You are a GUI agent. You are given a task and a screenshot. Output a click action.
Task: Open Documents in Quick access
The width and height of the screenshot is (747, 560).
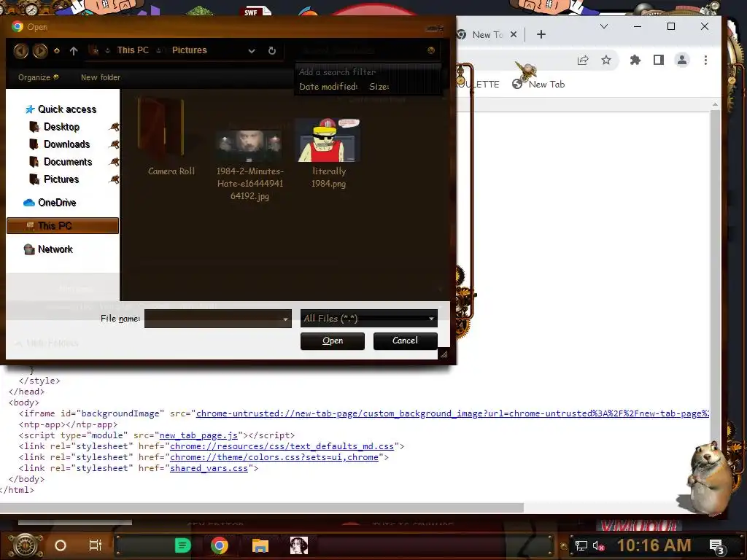click(x=61, y=162)
